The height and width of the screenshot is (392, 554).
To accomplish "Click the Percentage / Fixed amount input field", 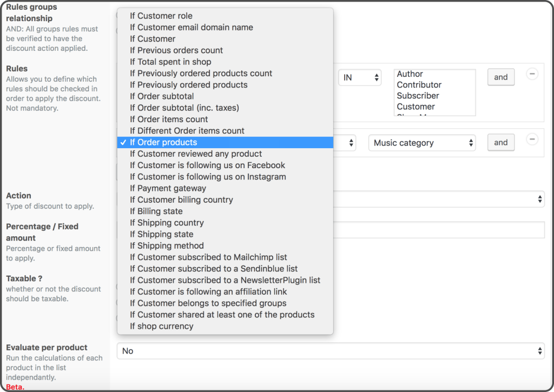I will [438, 230].
